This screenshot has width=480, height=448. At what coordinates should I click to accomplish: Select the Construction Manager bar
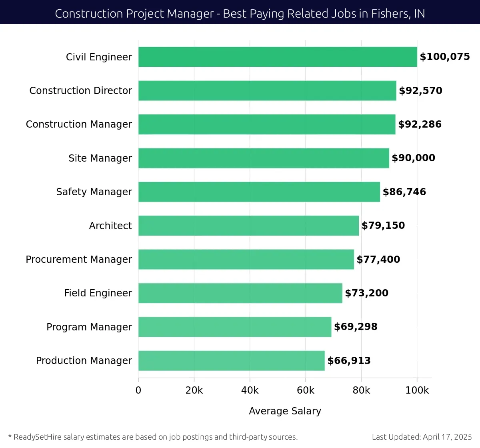[x=266, y=124]
